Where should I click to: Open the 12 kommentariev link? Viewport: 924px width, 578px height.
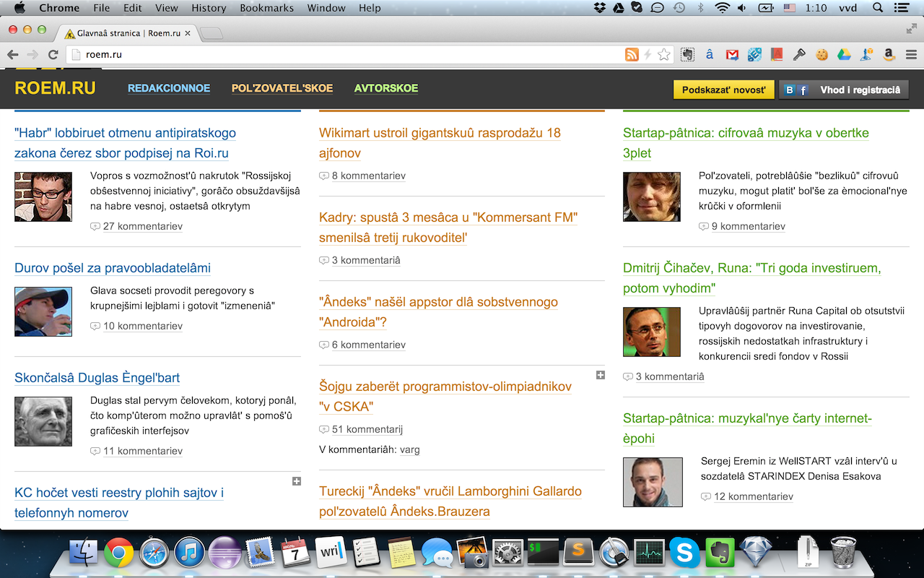(x=754, y=496)
